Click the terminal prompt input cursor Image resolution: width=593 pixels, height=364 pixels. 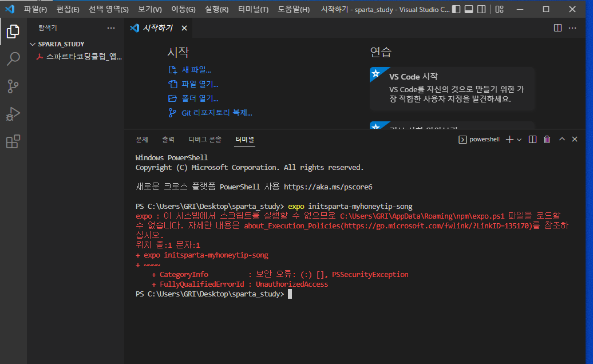[290, 294]
